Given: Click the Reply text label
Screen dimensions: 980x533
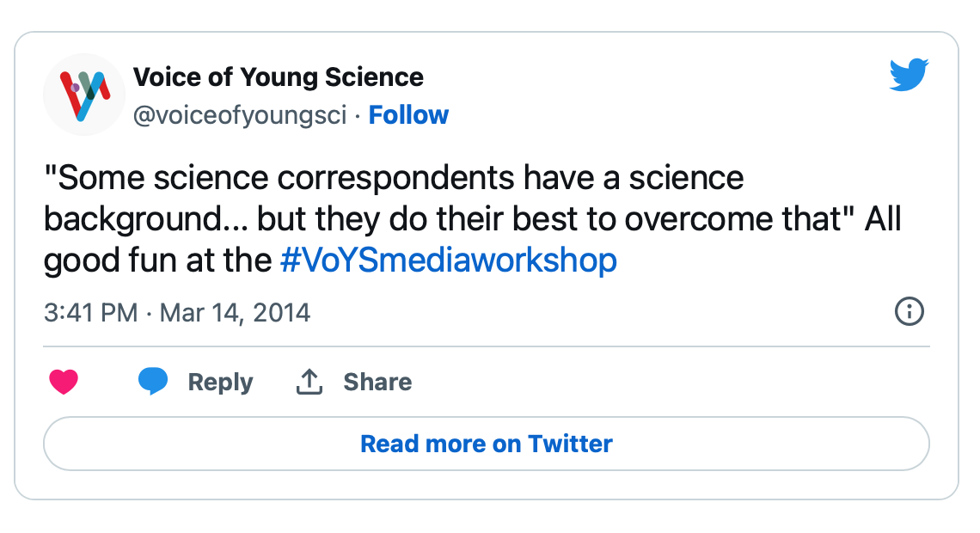Looking at the screenshot, I should tap(221, 382).
